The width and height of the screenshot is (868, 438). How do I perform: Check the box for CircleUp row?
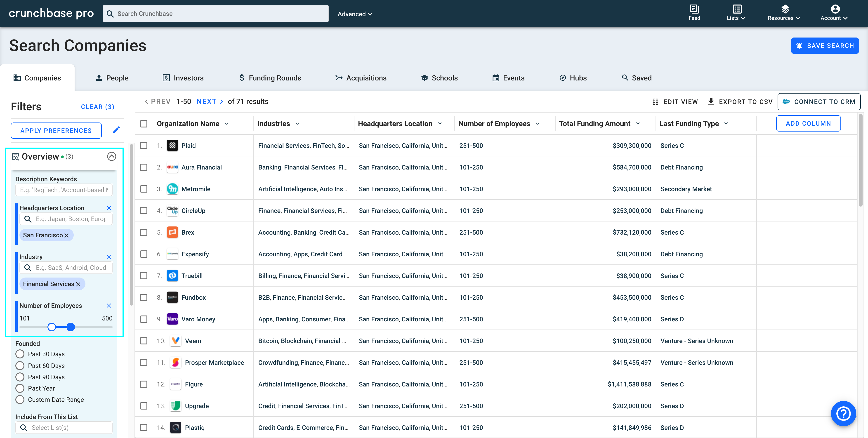pos(144,211)
